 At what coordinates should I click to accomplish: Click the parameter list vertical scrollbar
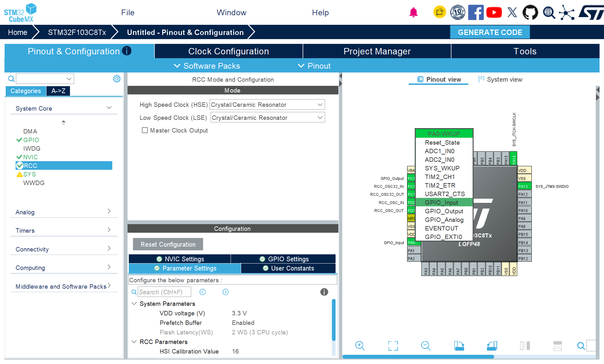334,320
